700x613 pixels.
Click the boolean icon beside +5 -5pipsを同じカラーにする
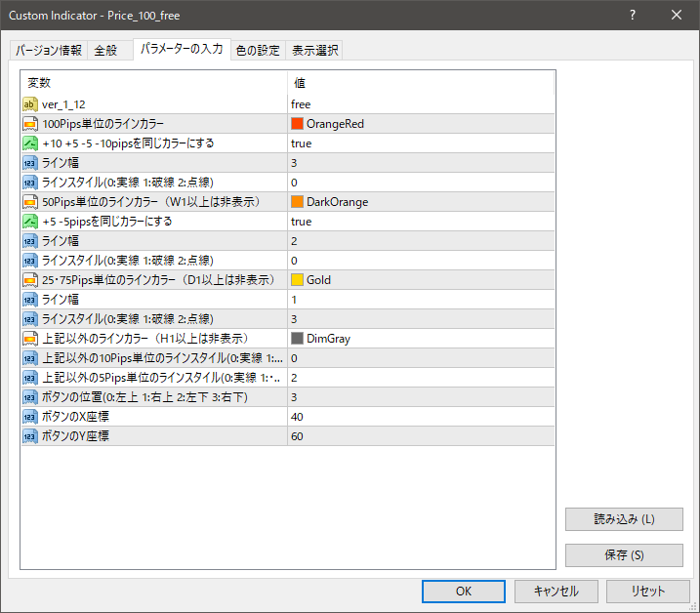29,221
